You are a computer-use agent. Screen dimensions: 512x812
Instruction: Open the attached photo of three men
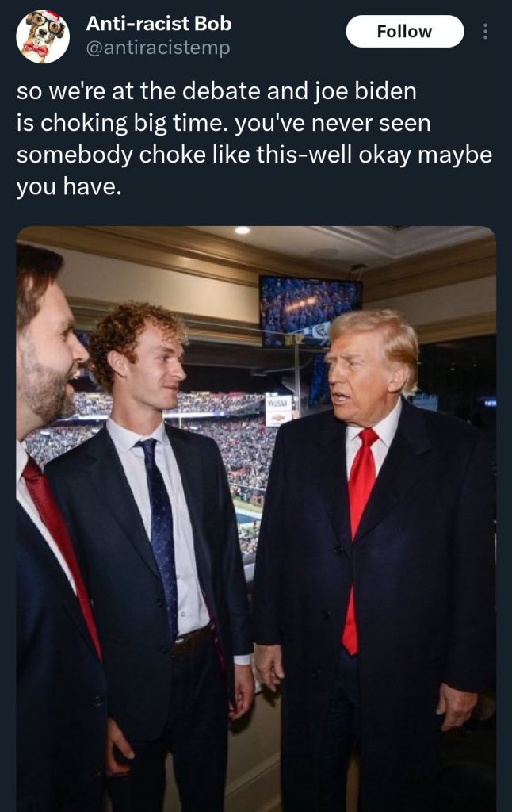(x=256, y=519)
